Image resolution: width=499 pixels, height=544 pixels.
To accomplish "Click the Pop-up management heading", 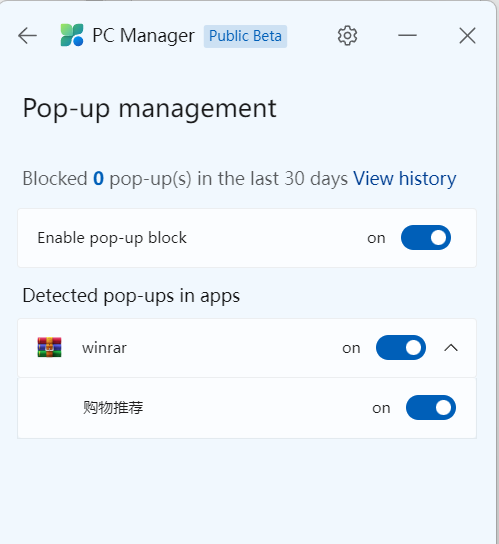I will click(150, 109).
